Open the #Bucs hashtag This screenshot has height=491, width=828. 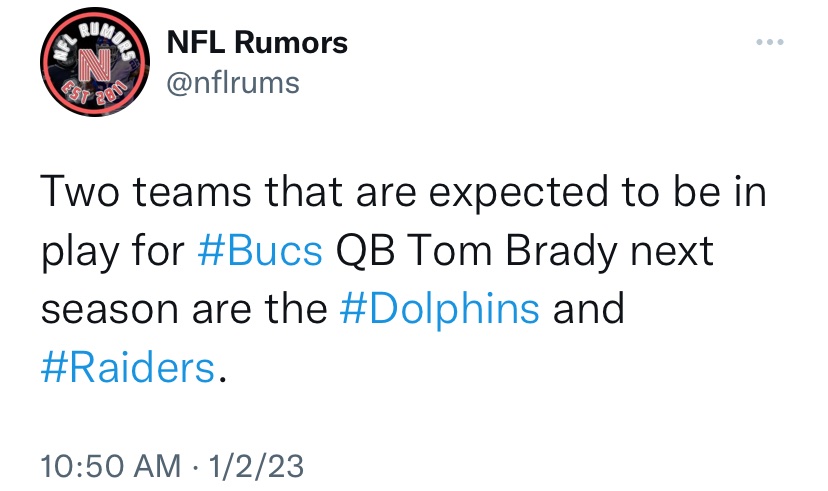(260, 250)
